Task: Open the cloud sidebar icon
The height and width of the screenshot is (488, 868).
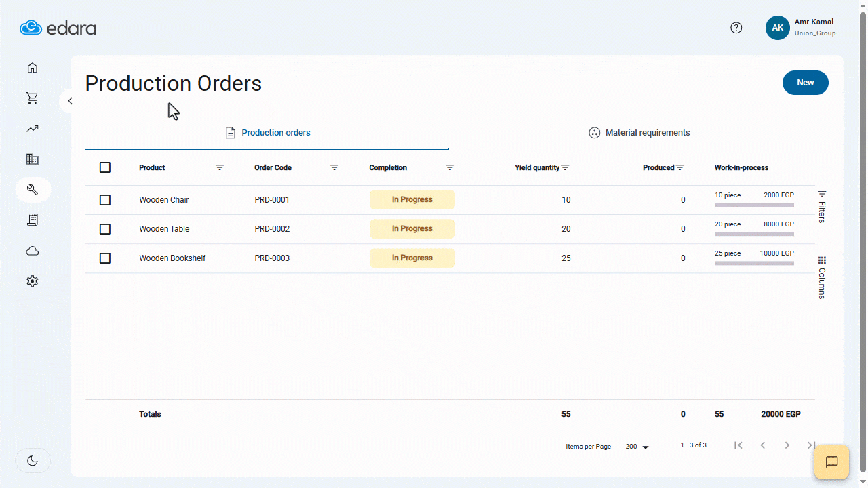Action: (x=32, y=251)
